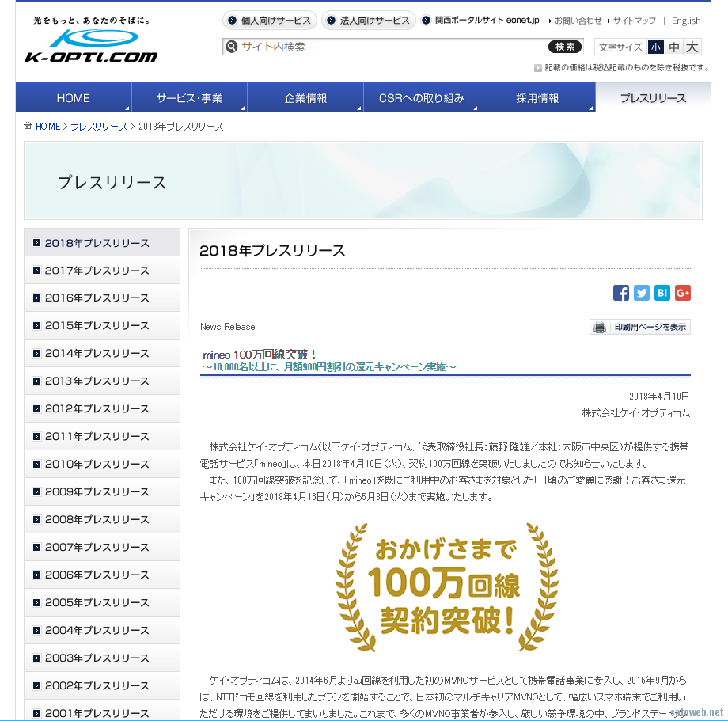The height and width of the screenshot is (721, 728).
Task: Open 2010年プレスリリース in the sidebar
Action: pos(102,464)
